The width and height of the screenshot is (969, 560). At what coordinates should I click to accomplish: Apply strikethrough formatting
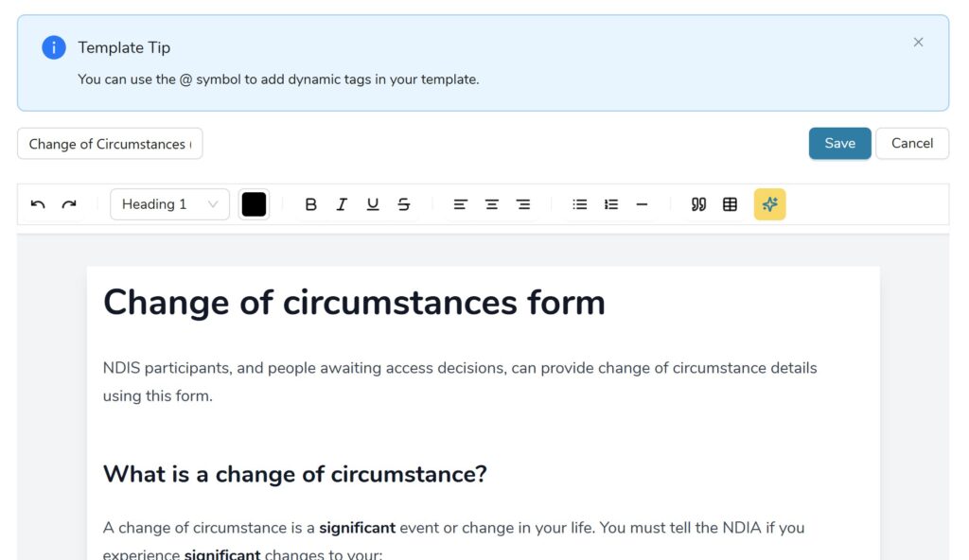(x=404, y=204)
